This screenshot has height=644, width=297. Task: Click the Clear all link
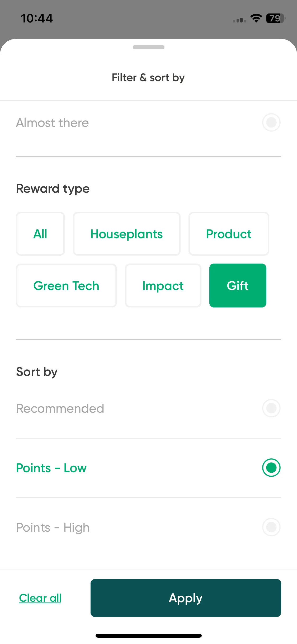(40, 598)
